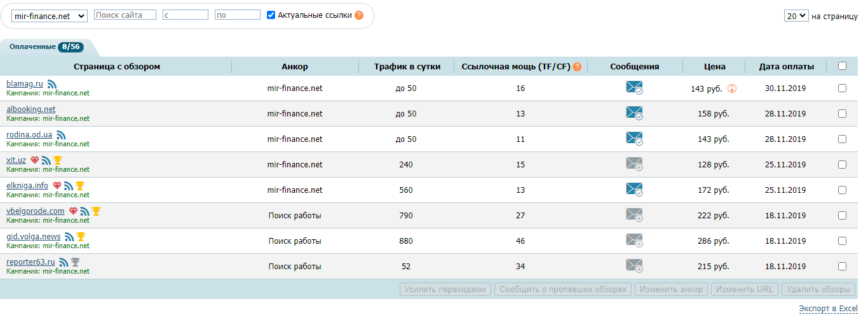Open gray message envelope for vbelgorode.com row

point(634,215)
